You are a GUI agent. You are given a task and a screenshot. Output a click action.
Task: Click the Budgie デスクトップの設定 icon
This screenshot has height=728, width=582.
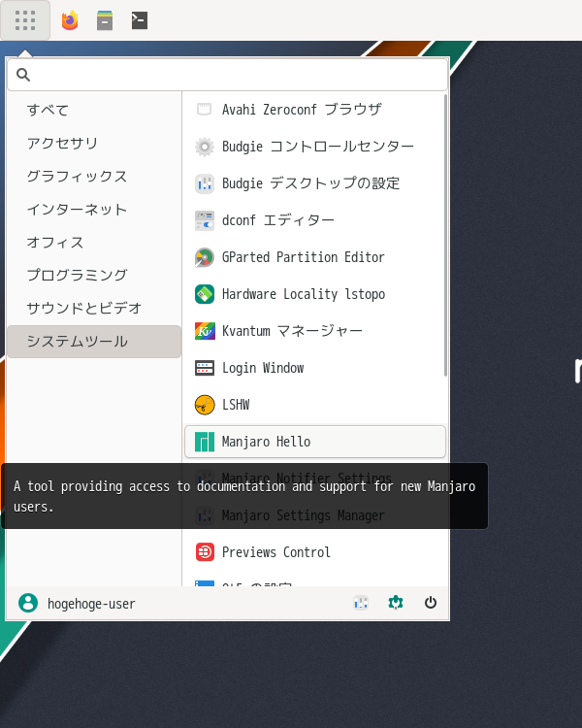pyautogui.click(x=205, y=183)
